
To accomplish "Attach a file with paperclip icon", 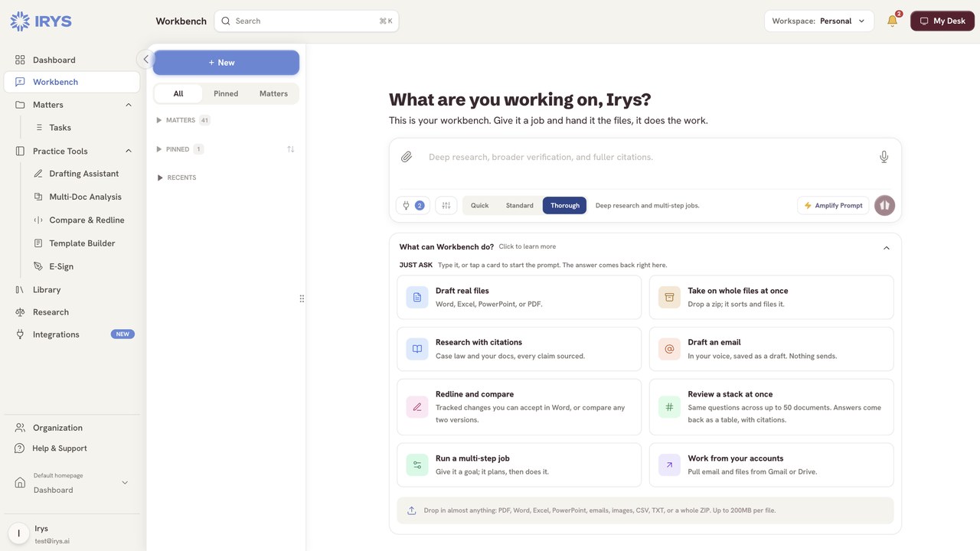I will point(407,157).
